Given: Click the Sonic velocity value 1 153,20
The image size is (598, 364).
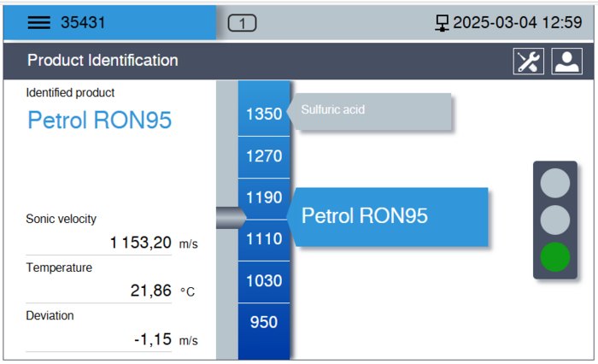Looking at the screenshot, I should point(141,243).
